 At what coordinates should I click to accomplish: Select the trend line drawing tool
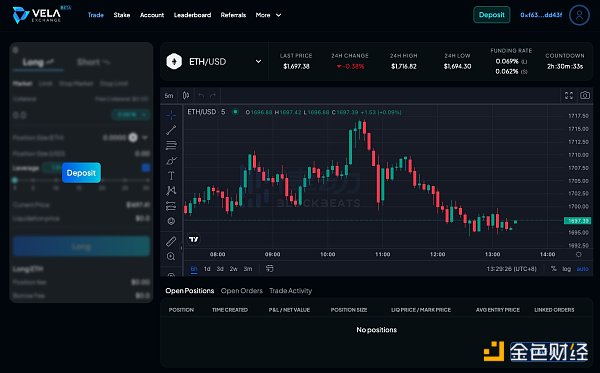[x=171, y=130]
